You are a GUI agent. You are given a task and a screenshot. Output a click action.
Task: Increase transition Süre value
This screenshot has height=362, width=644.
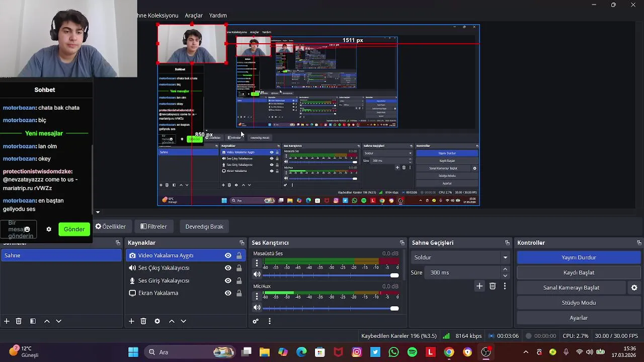coord(505,269)
